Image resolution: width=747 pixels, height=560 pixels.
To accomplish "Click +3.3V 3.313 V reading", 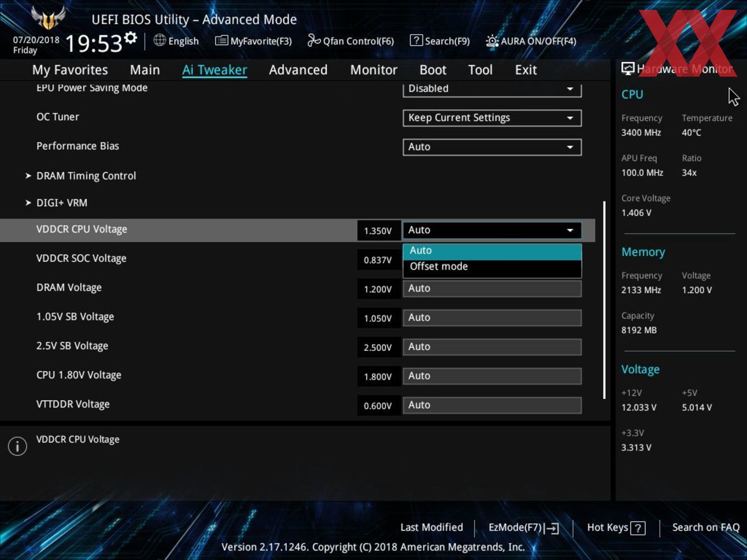I will tap(636, 447).
